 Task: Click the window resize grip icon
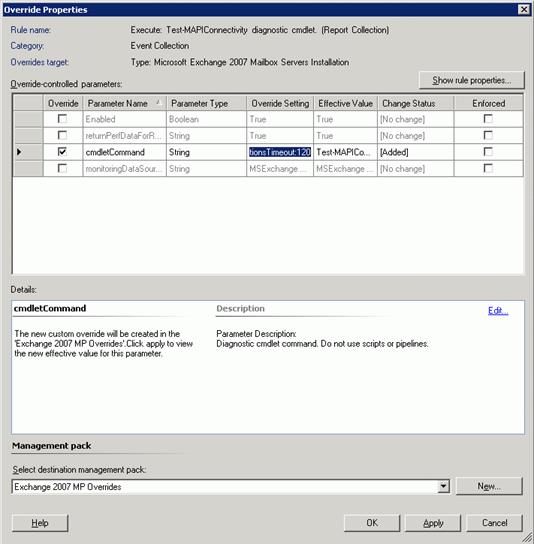click(x=527, y=538)
